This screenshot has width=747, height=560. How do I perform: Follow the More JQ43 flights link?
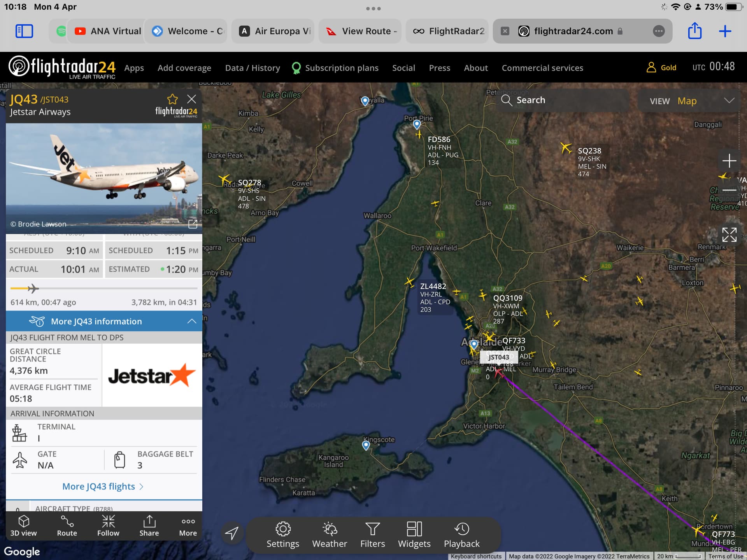coord(103,486)
